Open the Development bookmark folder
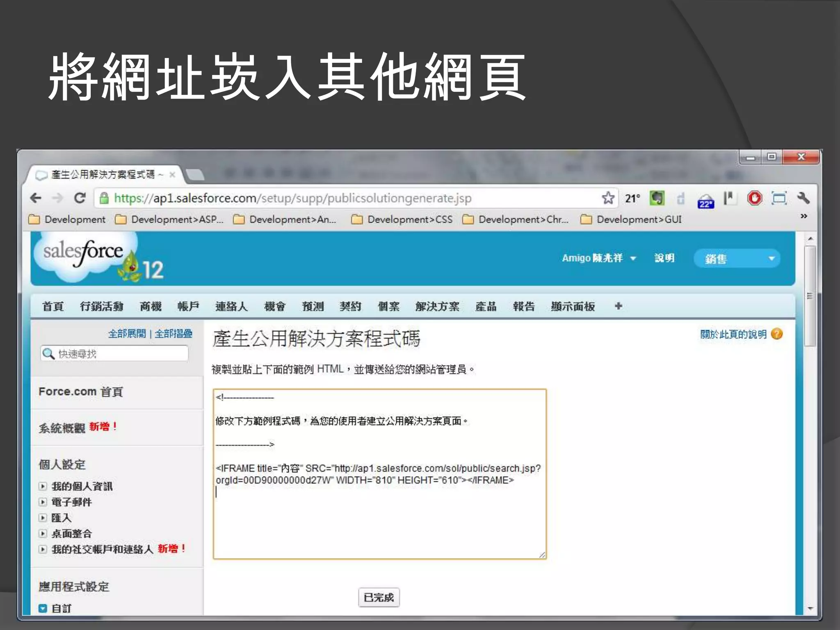 tap(67, 219)
